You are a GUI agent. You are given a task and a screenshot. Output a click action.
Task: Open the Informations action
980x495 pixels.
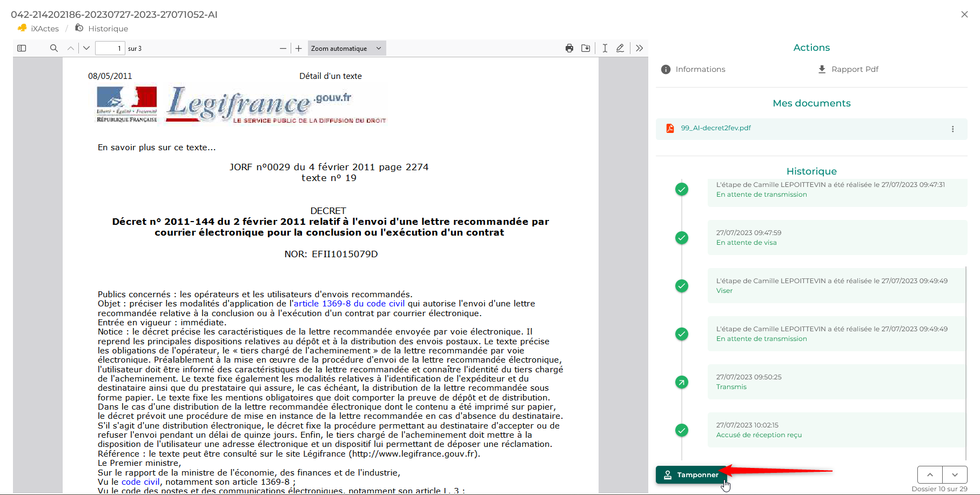[x=694, y=69]
